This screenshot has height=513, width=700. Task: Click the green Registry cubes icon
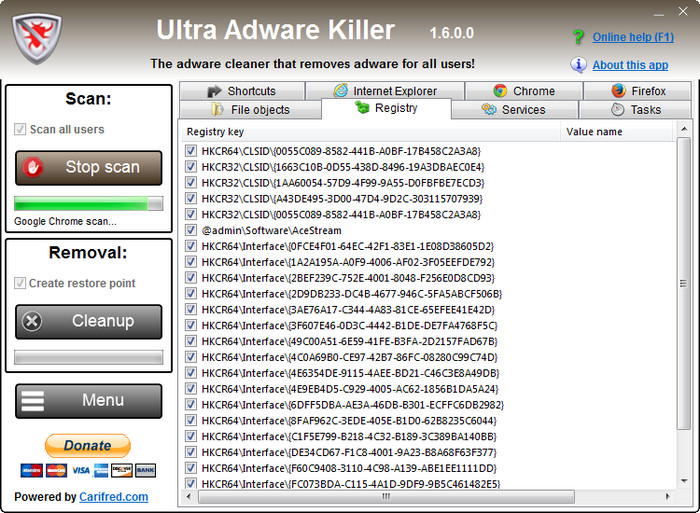pyautogui.click(x=362, y=107)
